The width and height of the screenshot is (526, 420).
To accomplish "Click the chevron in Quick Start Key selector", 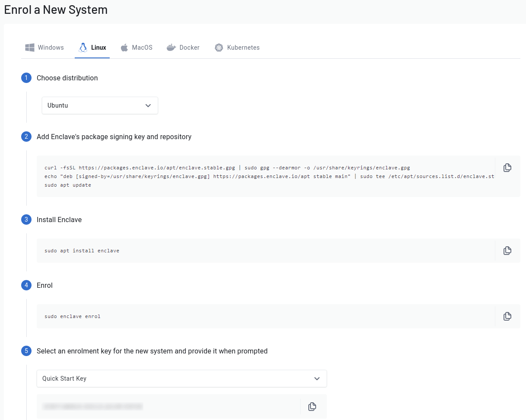I will click(x=317, y=379).
